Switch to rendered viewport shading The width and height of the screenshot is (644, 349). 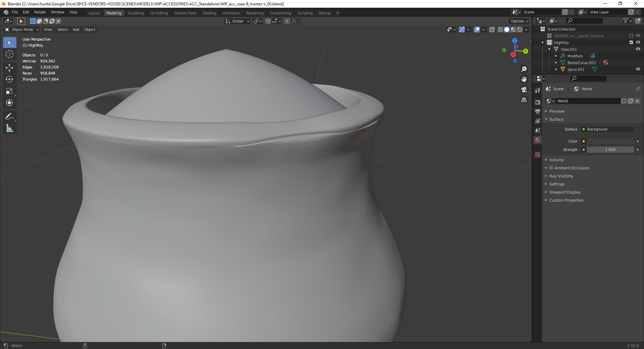pos(520,30)
